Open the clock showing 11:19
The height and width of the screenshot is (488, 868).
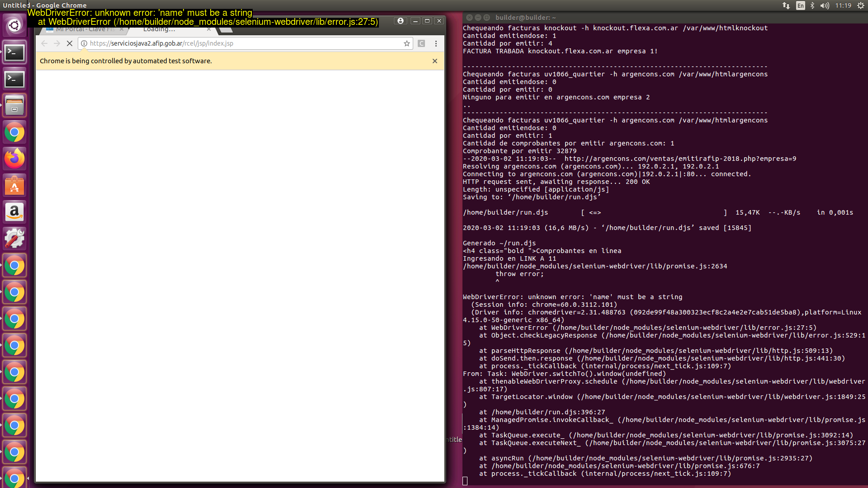[843, 5]
